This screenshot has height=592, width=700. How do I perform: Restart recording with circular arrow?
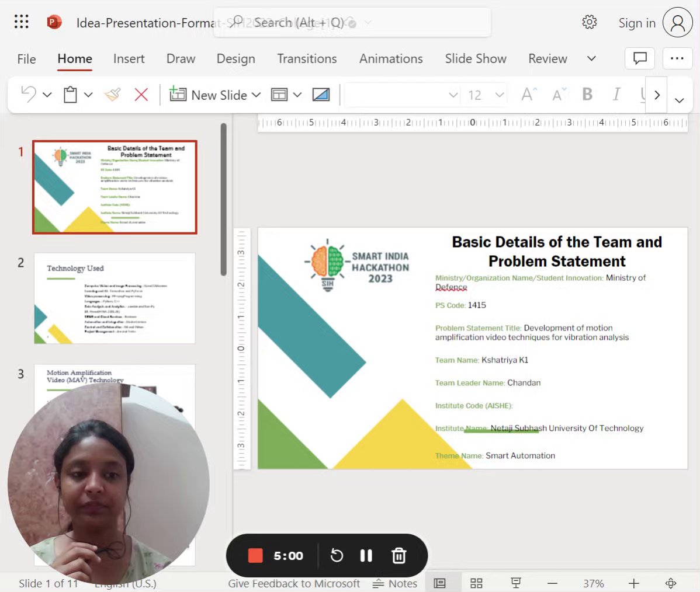click(337, 556)
